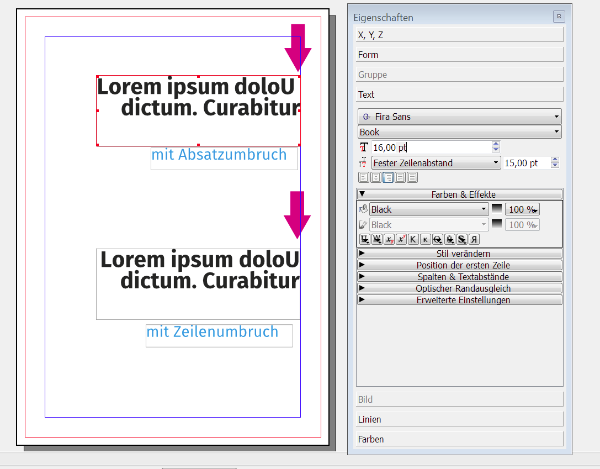Viewport: 600px width, 469px height.
Task: Apply strikethrough text effect
Action: pyautogui.click(x=437, y=240)
